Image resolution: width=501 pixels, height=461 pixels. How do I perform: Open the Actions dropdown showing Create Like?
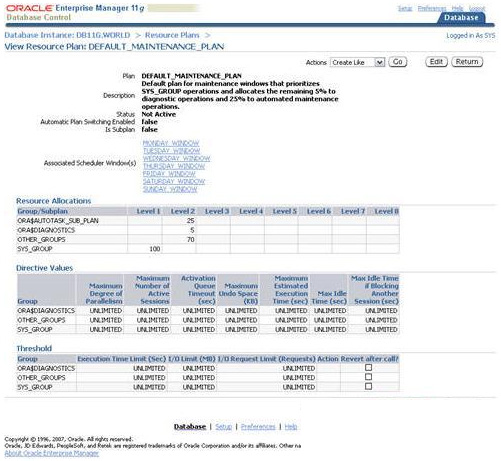[357, 62]
